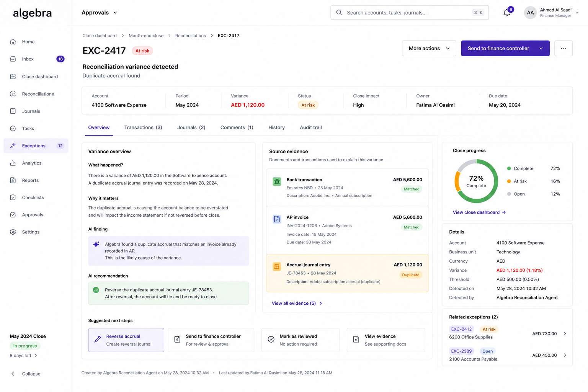Go to Reconciliations breadcrumb
Image resolution: width=588 pixels, height=392 pixels.
click(190, 36)
